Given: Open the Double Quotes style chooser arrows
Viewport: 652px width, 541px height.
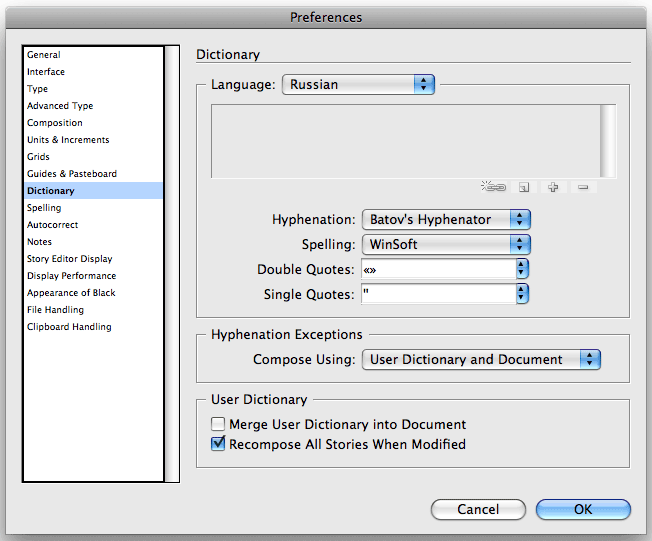Looking at the screenshot, I should click(x=521, y=269).
